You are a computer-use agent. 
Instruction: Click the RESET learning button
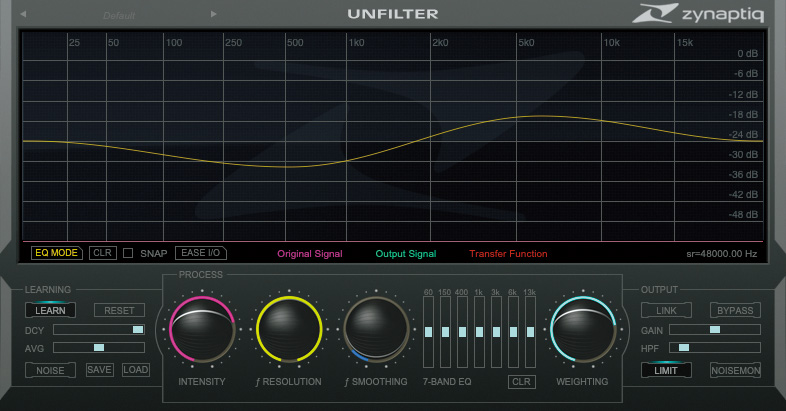119,310
